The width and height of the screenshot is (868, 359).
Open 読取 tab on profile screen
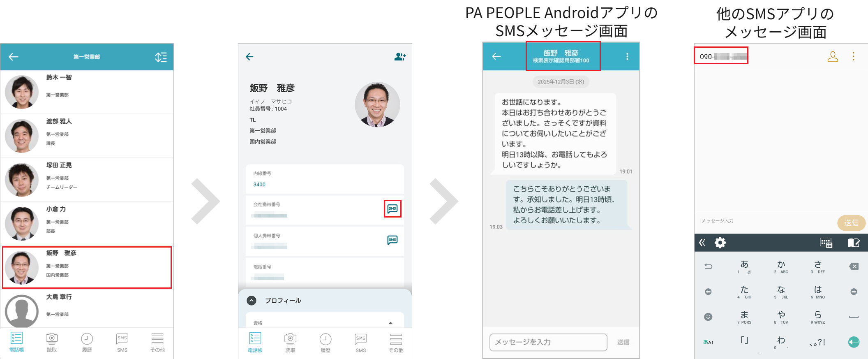[290, 343]
